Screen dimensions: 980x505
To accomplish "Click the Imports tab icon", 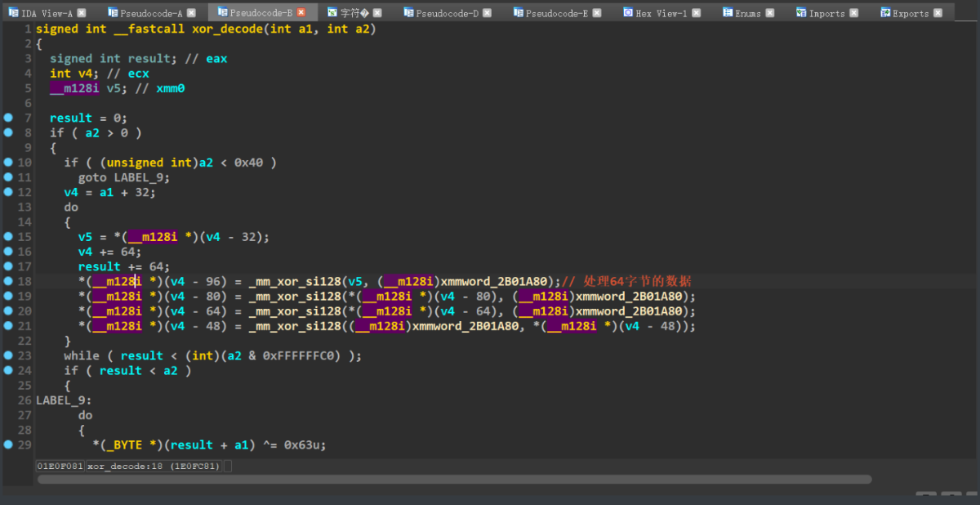I will (801, 13).
